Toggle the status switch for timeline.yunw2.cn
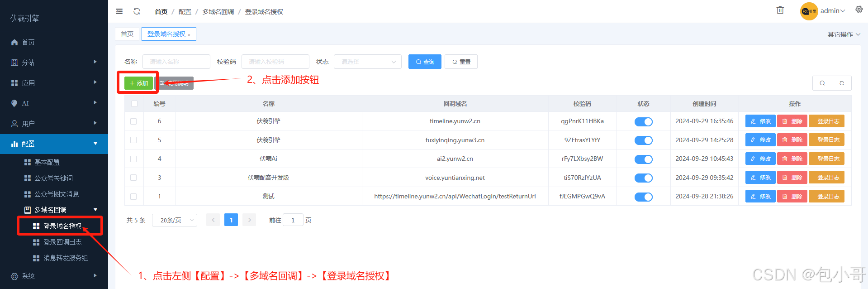Screen dimensions: 868x289 [x=643, y=122]
